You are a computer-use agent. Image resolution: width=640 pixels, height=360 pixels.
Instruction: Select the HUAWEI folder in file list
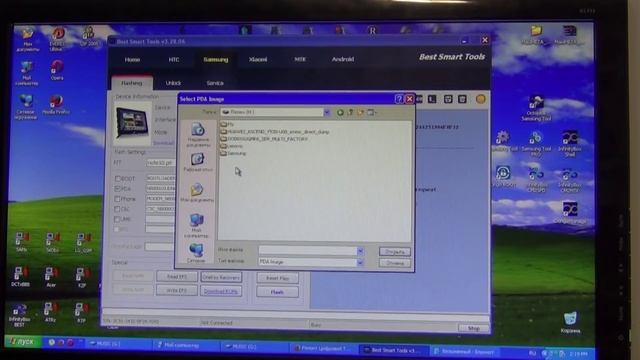[x=275, y=132]
